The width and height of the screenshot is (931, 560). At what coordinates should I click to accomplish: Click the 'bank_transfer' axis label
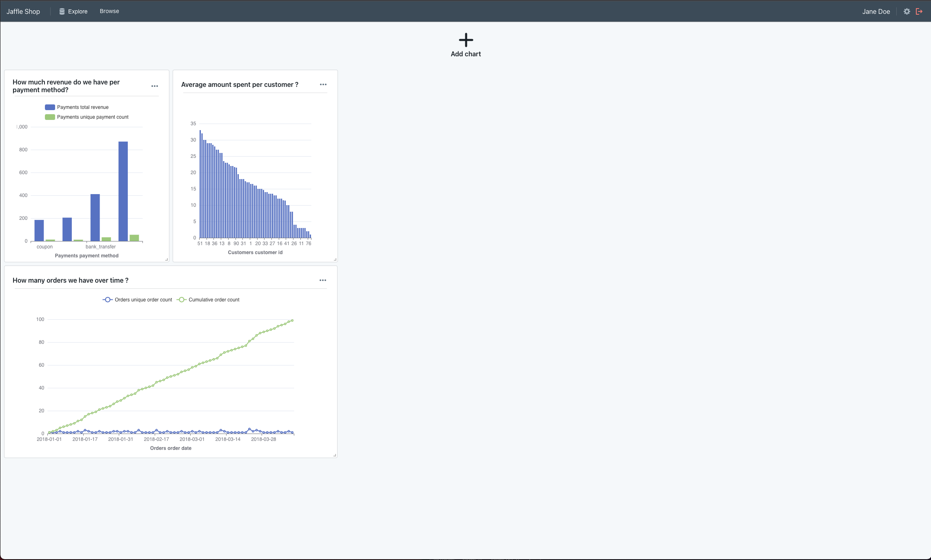tap(100, 247)
